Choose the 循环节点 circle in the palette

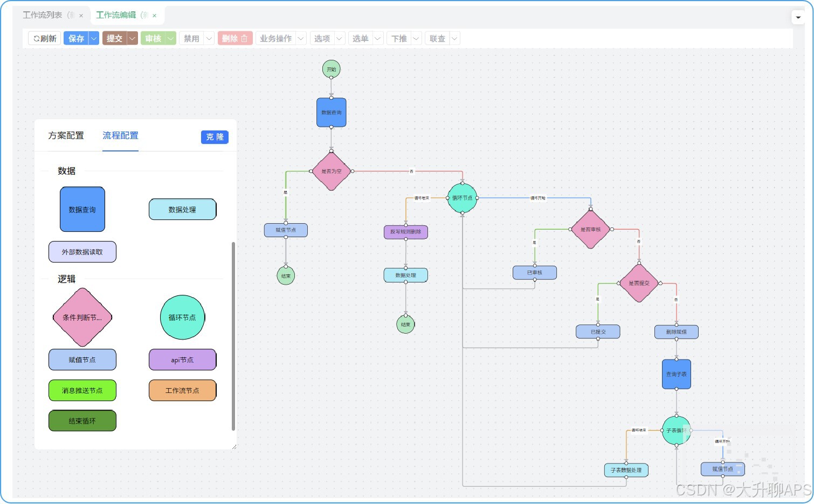tap(182, 317)
